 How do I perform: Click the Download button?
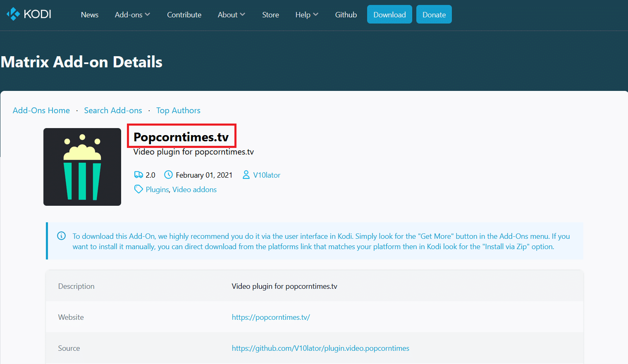[x=389, y=14]
